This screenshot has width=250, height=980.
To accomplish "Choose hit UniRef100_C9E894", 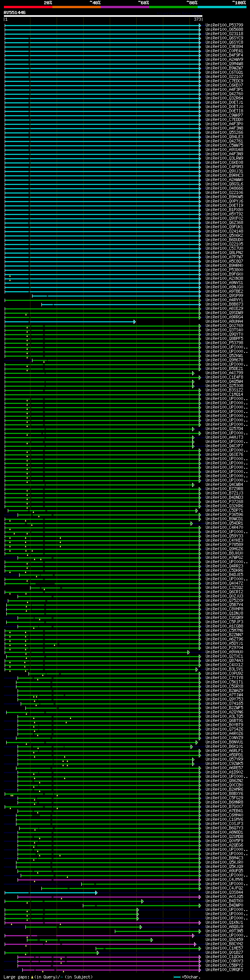I will click(x=224, y=46).
